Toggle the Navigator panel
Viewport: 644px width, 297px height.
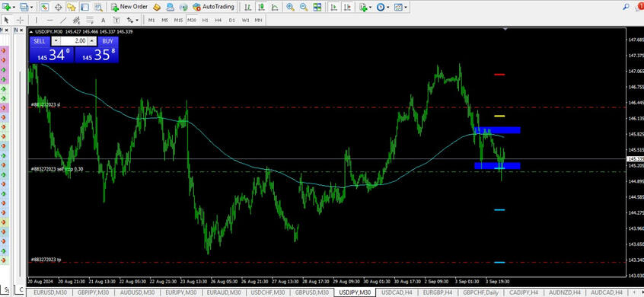point(72,7)
